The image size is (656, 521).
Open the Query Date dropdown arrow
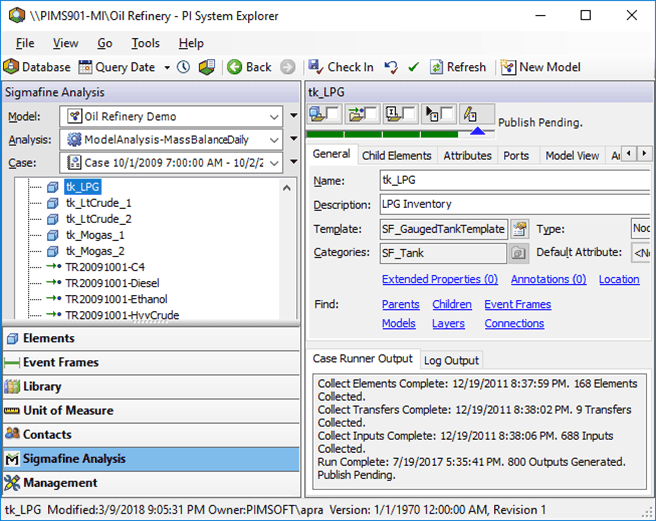pyautogui.click(x=167, y=67)
